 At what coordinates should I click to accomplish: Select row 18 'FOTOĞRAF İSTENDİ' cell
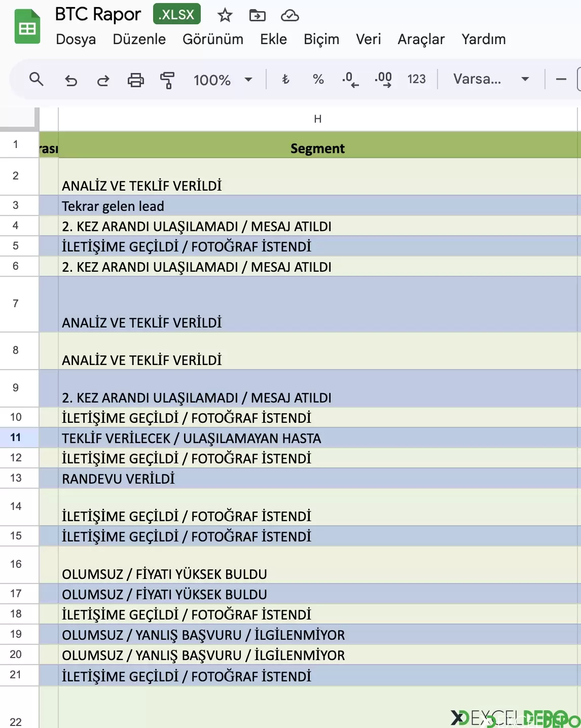coord(318,614)
